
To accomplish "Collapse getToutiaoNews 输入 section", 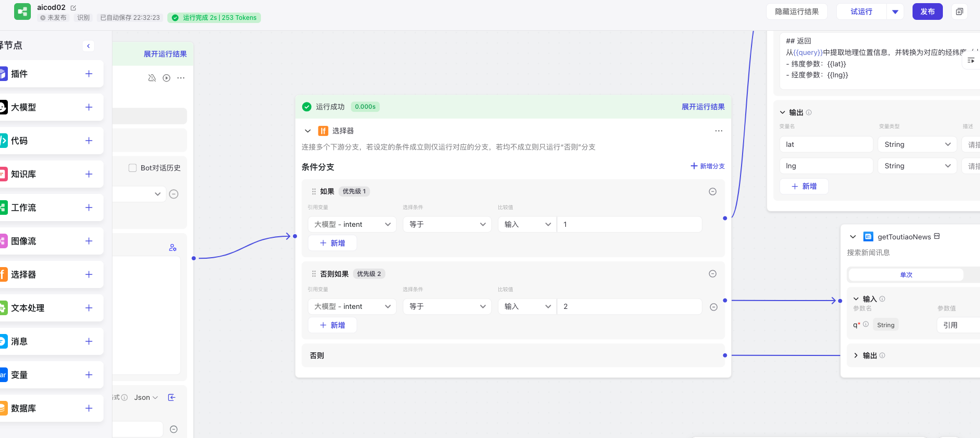I will (x=856, y=299).
